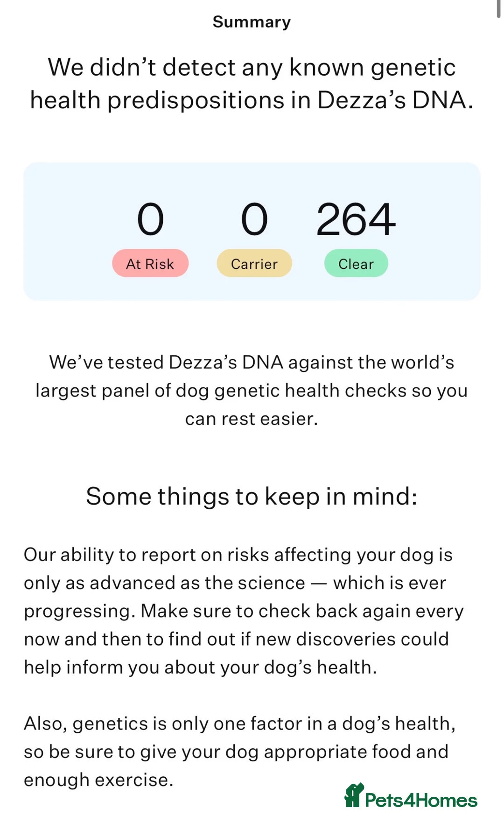Select the red At Risk badge
The width and height of the screenshot is (504, 822).
(x=150, y=264)
